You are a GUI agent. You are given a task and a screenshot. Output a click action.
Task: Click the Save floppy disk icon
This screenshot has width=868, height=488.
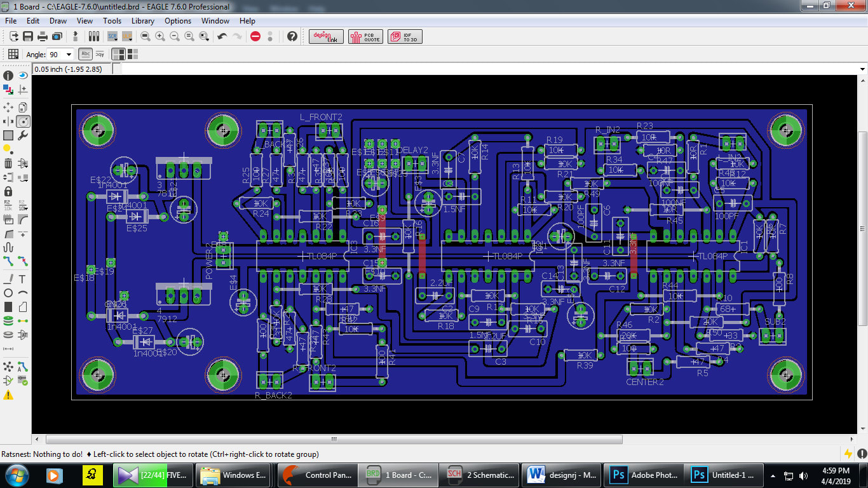28,36
